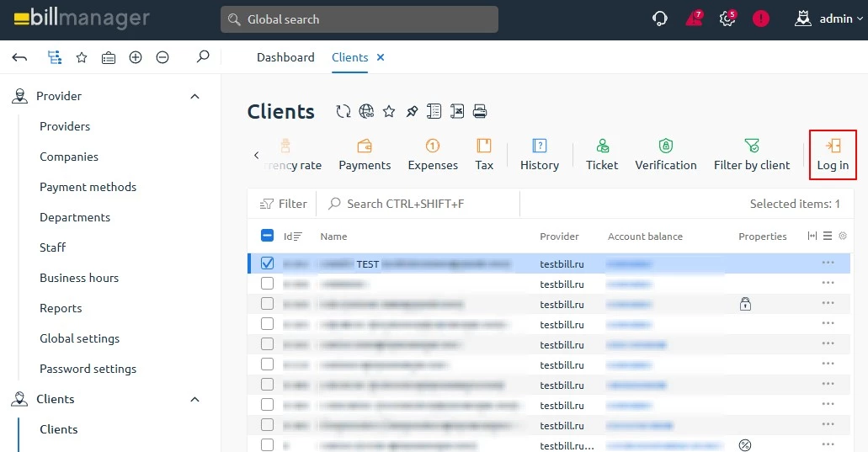
Task: Click the print icon beside Clients title
Action: click(480, 111)
